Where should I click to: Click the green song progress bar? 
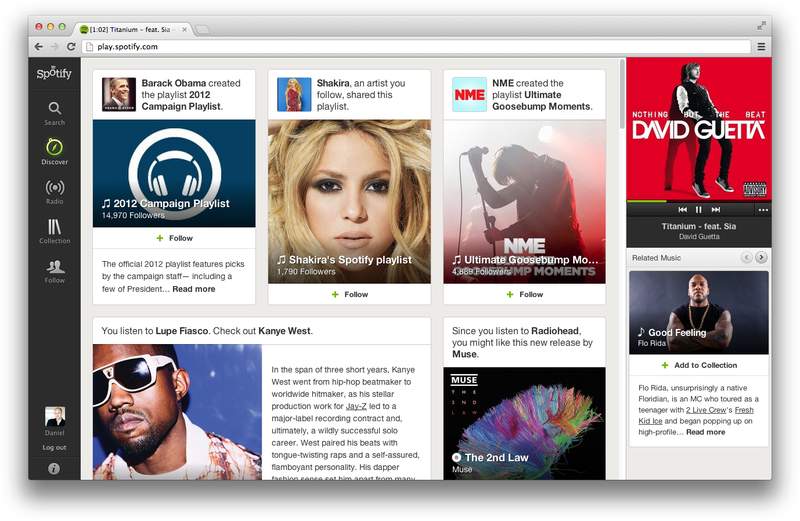(x=647, y=202)
